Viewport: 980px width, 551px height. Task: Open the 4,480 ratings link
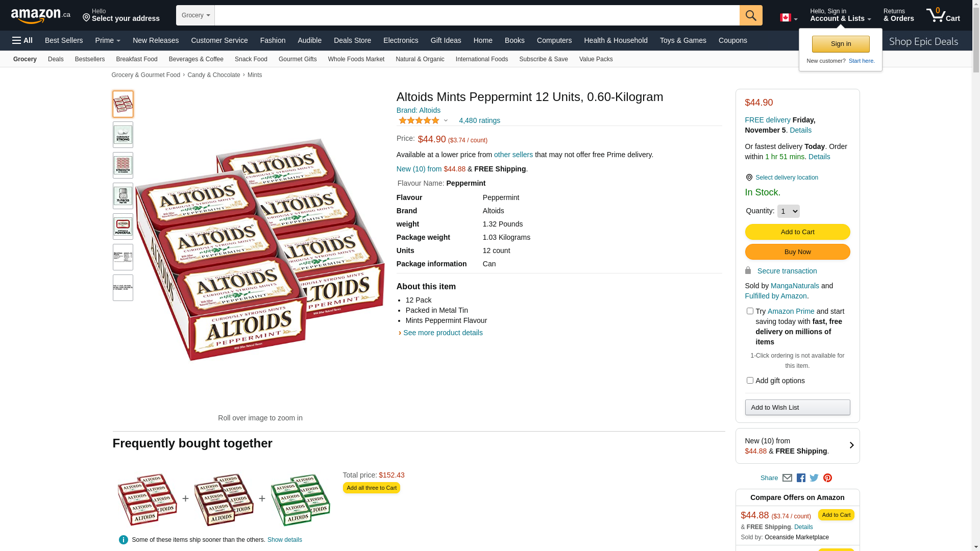click(479, 120)
